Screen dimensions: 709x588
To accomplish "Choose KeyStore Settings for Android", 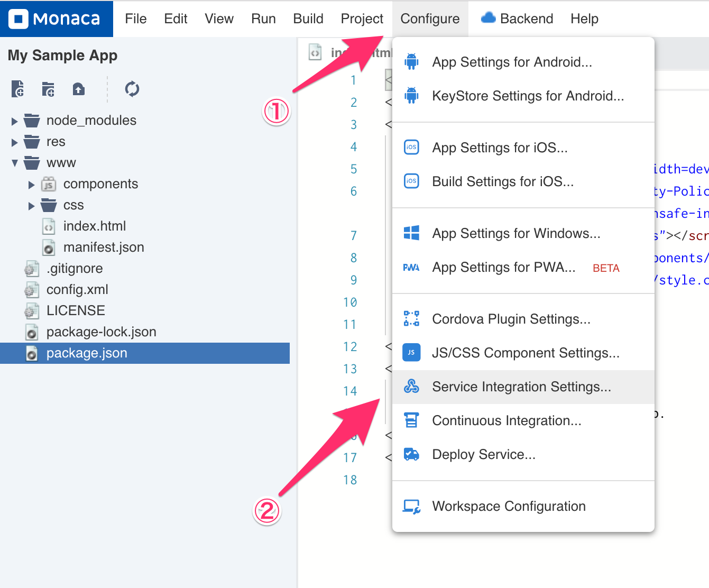I will (x=523, y=96).
